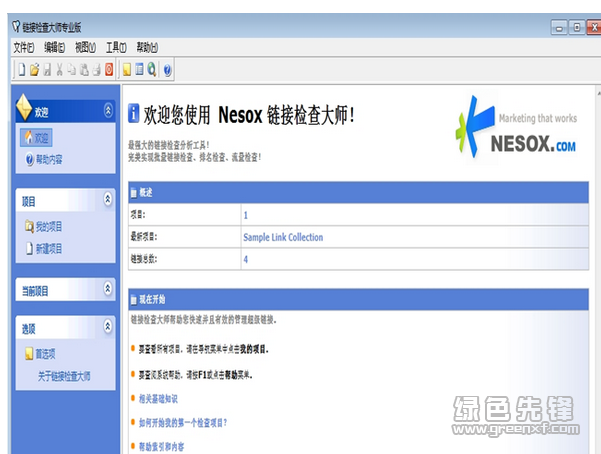The image size is (601, 454).
Task: Click the 现在开始 section header
Action: pyautogui.click(x=358, y=299)
